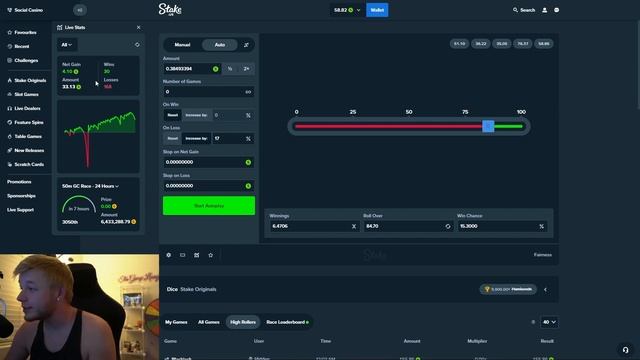Swap Roll Over to Roll Under
Image resolution: width=640 pixels, height=360 pixels.
tap(448, 226)
